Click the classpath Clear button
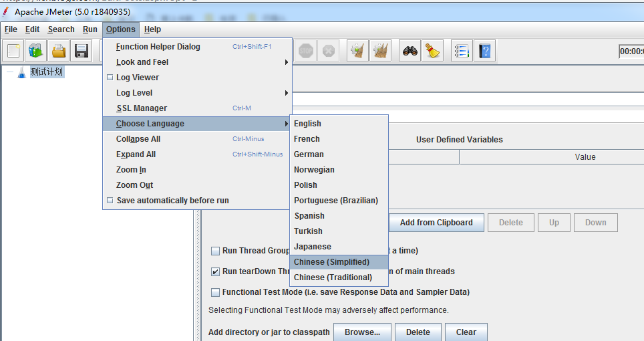 [x=466, y=332]
